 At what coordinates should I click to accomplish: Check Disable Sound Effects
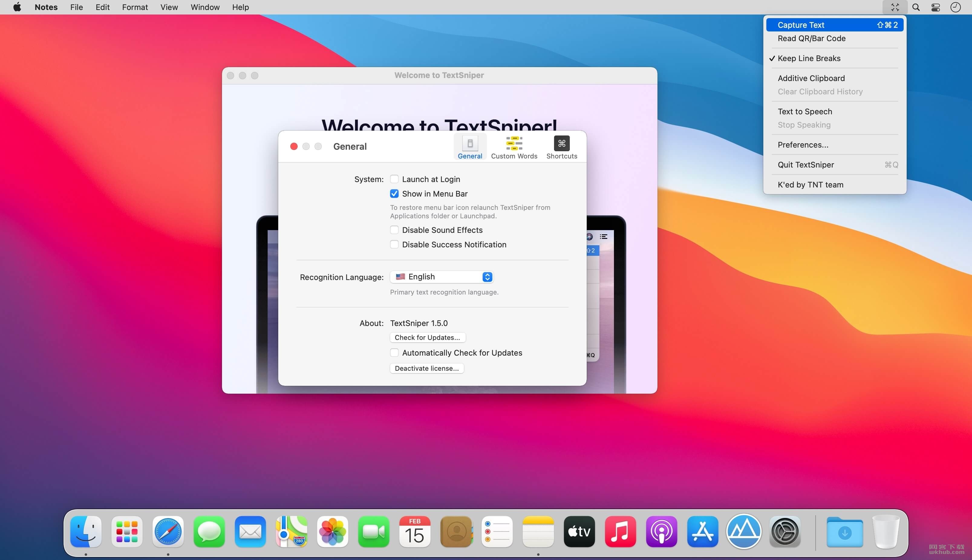click(x=394, y=230)
